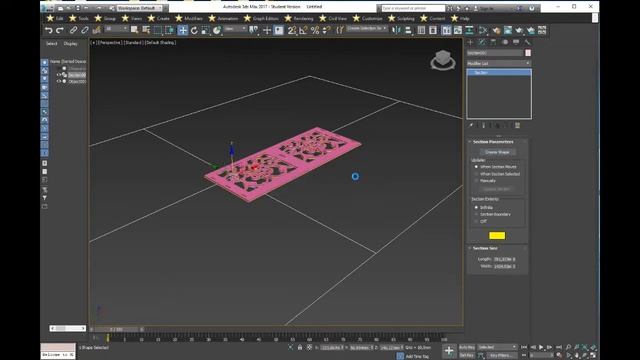Click the Redo arrow in main toolbar
640x360 pixels.
(60, 30)
